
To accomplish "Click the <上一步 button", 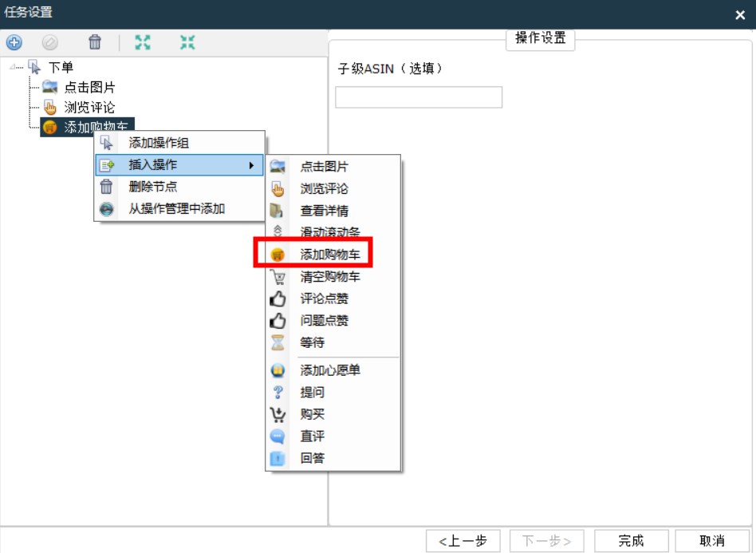I will tap(463, 541).
